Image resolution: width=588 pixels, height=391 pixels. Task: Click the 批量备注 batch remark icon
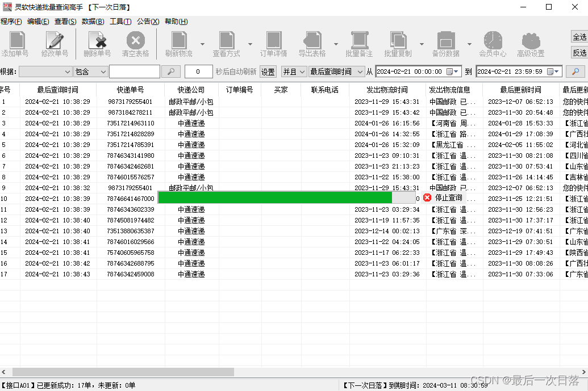[x=359, y=40]
